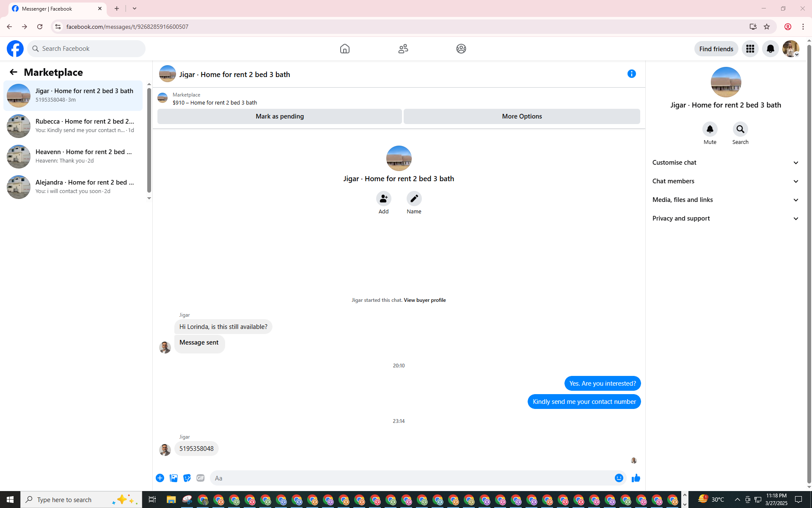The height and width of the screenshot is (508, 812).
Task: Expand Privacy and support section
Action: coord(726,218)
